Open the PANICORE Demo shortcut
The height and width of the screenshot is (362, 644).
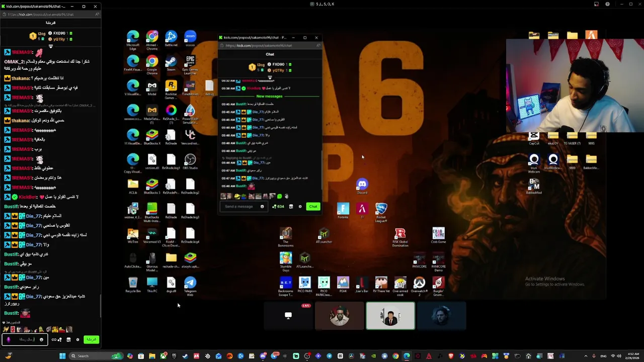coord(438,261)
